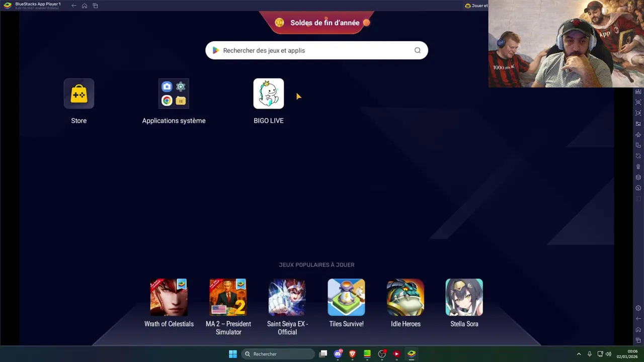Click the Rechercher des jeux et applis field
644x362 pixels.
[x=316, y=50]
